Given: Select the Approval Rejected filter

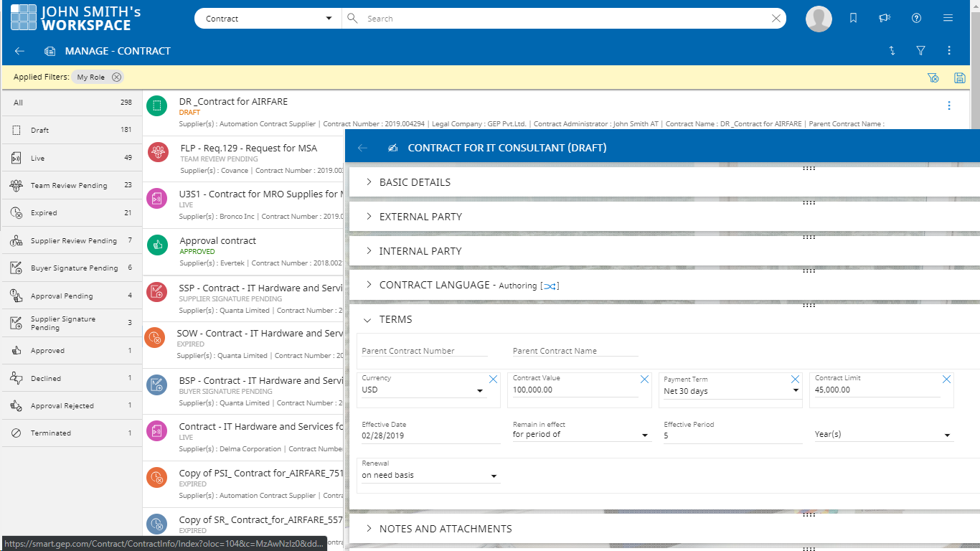Looking at the screenshot, I should pyautogui.click(x=72, y=405).
